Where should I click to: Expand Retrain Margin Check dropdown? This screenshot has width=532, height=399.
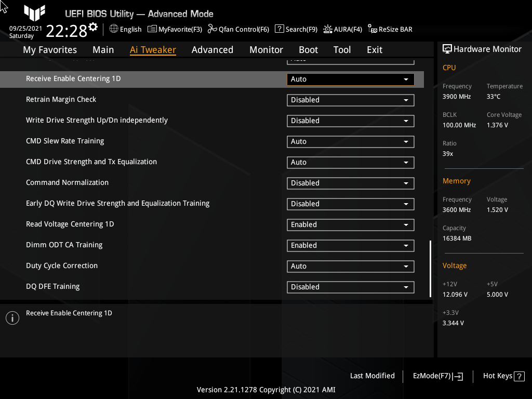(350, 100)
